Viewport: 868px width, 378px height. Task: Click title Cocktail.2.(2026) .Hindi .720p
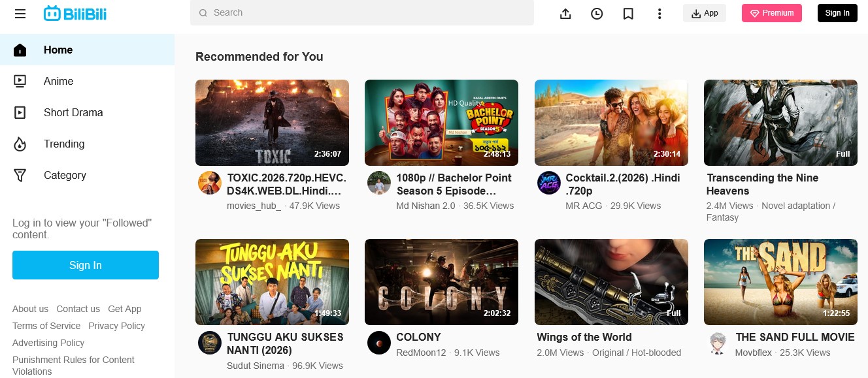coord(623,184)
